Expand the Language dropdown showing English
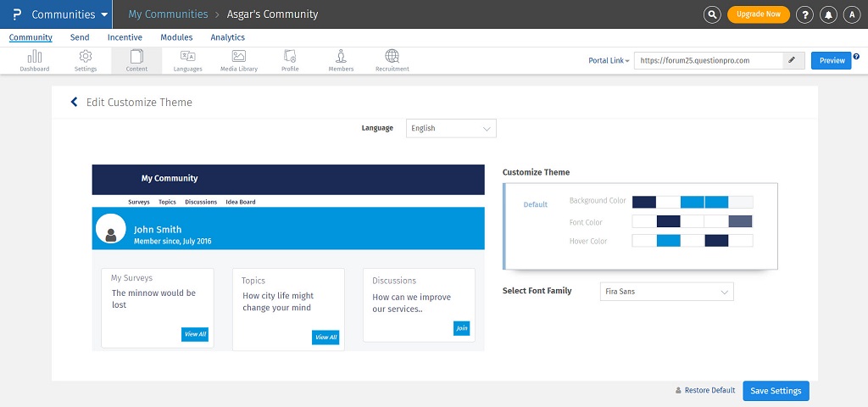868x407 pixels. 451,128
